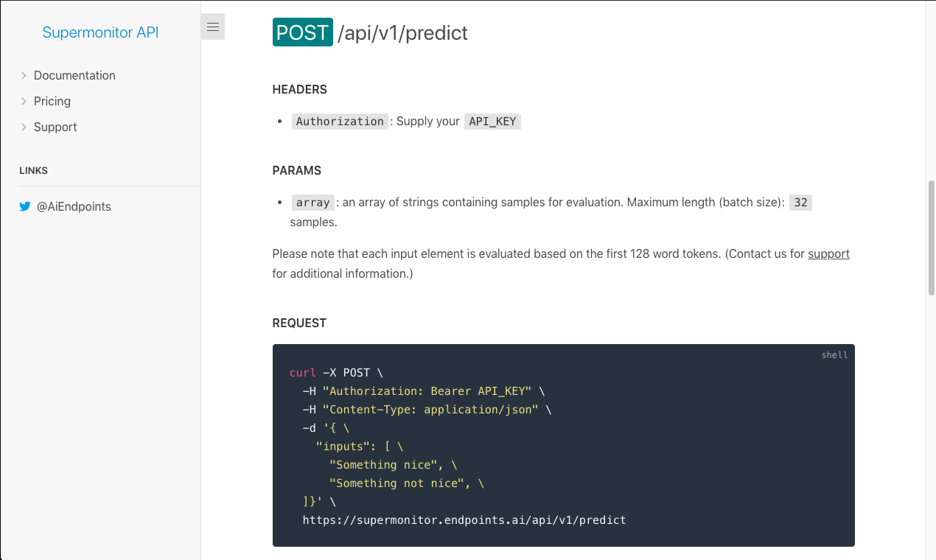Image resolution: width=936 pixels, height=560 pixels.
Task: Open the Documentation sidebar item
Action: [74, 75]
